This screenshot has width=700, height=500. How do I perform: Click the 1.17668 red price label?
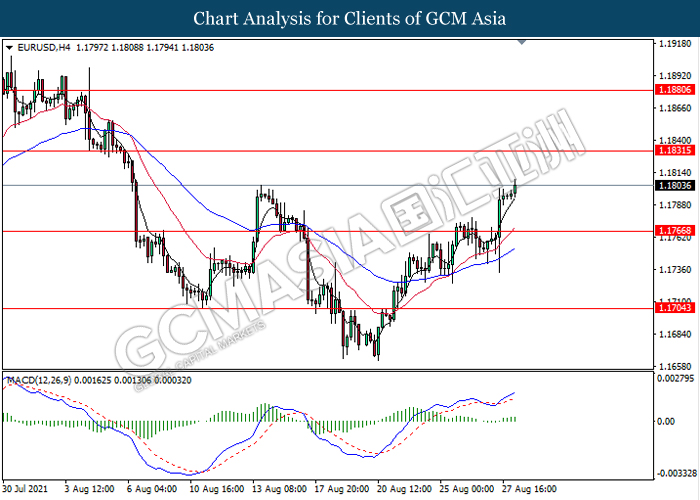click(675, 231)
